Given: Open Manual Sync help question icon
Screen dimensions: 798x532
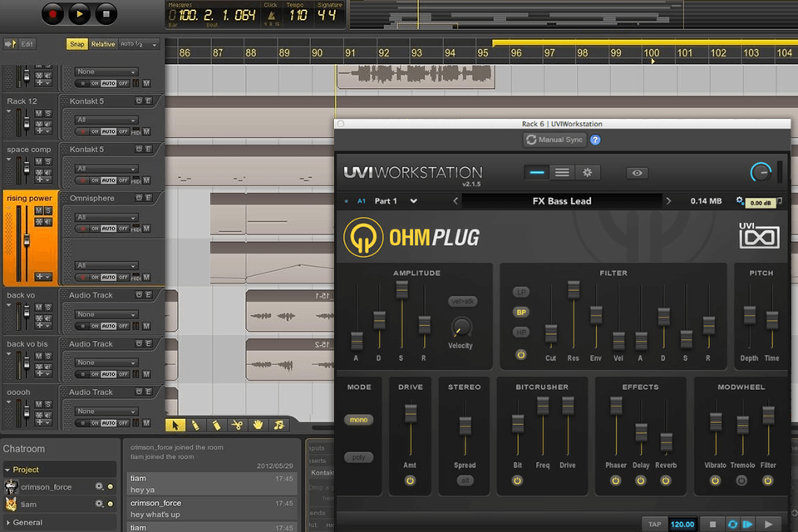Looking at the screenshot, I should [595, 140].
